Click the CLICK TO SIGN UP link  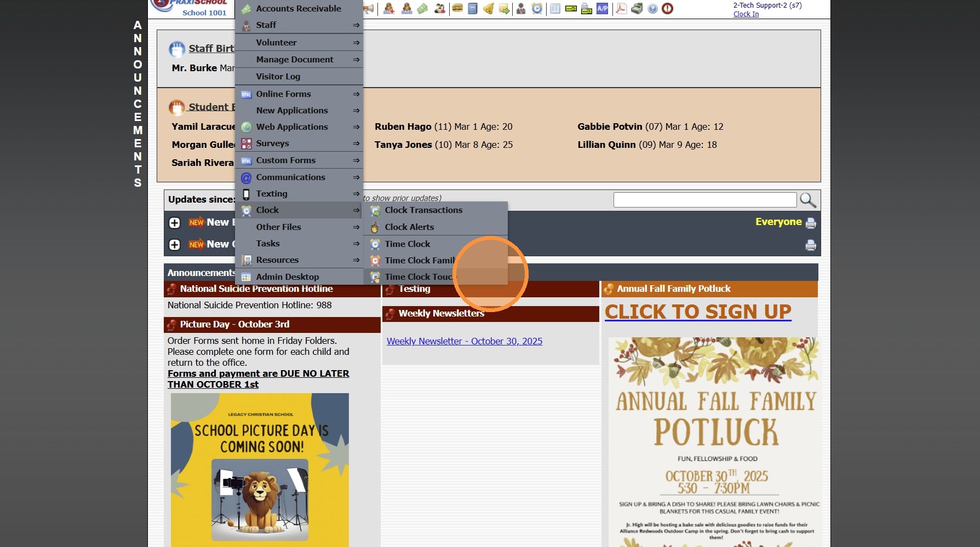click(697, 312)
